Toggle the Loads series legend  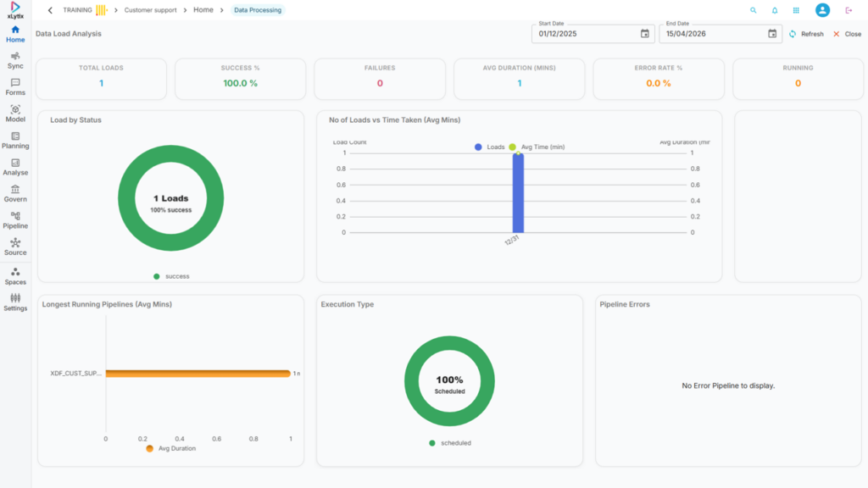click(489, 147)
